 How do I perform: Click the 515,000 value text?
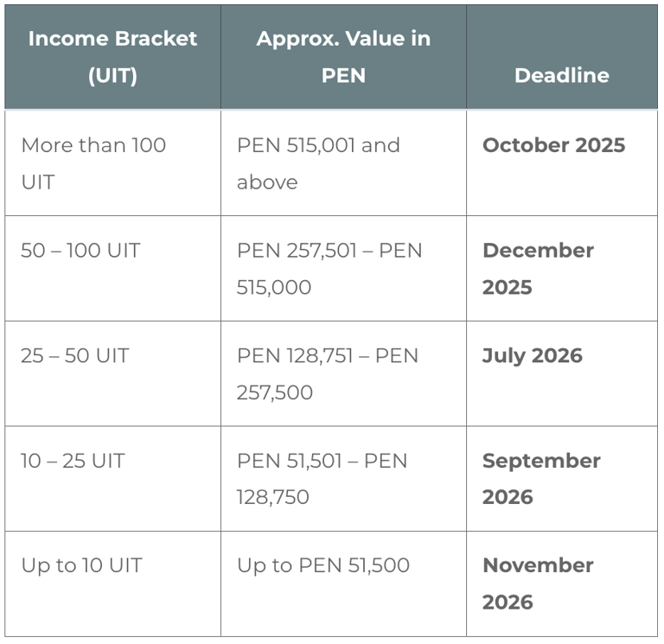point(274,287)
